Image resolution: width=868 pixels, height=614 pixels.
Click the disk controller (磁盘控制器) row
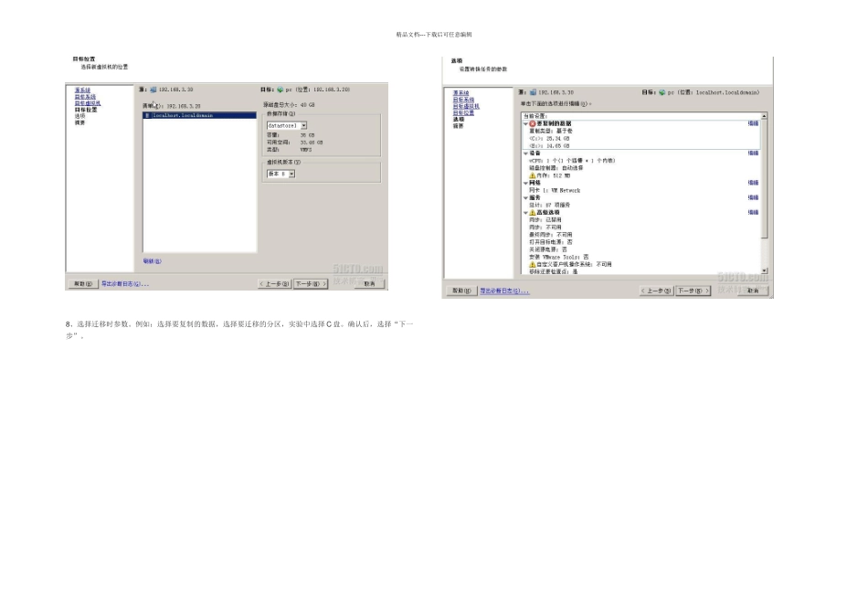[x=556, y=168]
